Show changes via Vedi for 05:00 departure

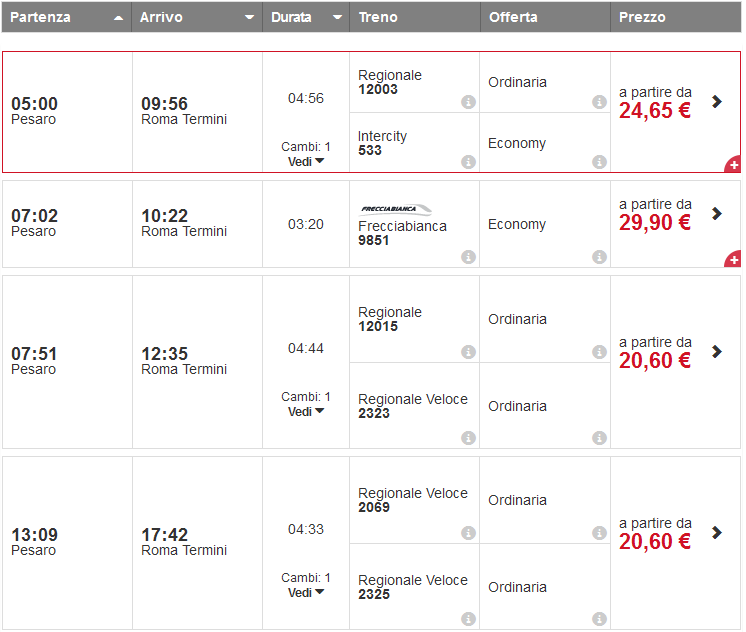tap(306, 161)
